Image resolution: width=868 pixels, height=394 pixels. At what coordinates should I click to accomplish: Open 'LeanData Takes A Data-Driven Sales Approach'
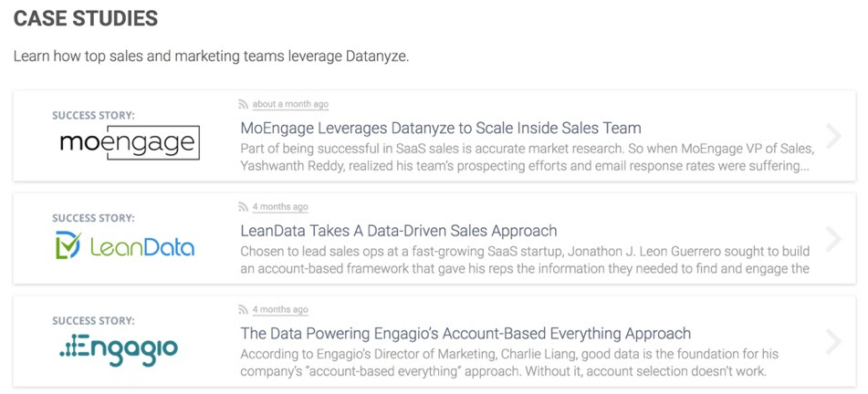399,231
